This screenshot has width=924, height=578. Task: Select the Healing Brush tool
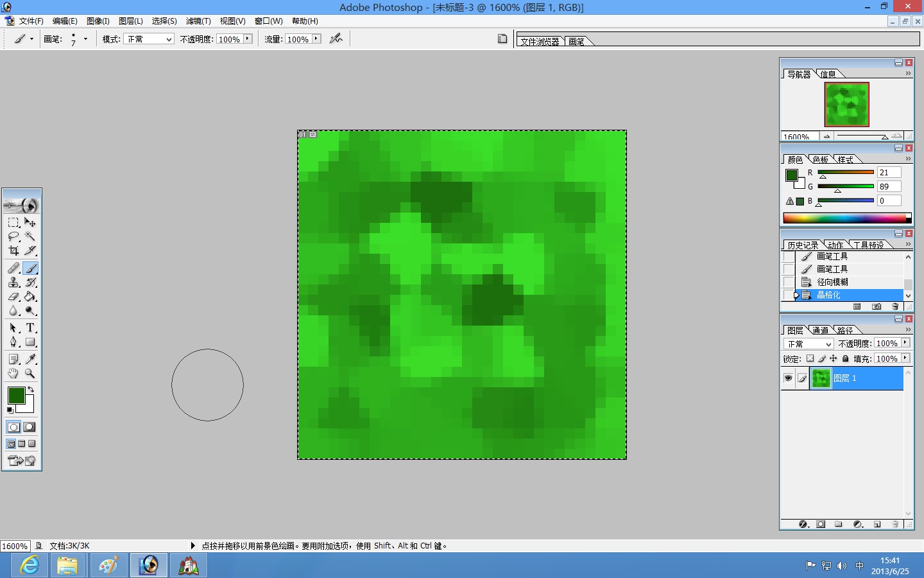click(x=13, y=268)
